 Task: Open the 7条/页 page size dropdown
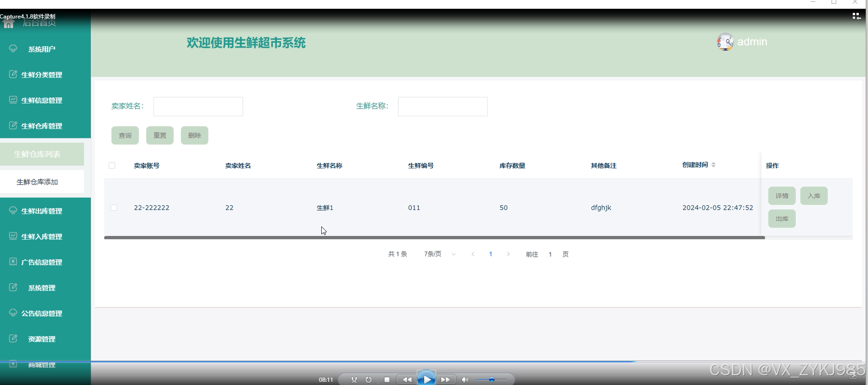440,254
